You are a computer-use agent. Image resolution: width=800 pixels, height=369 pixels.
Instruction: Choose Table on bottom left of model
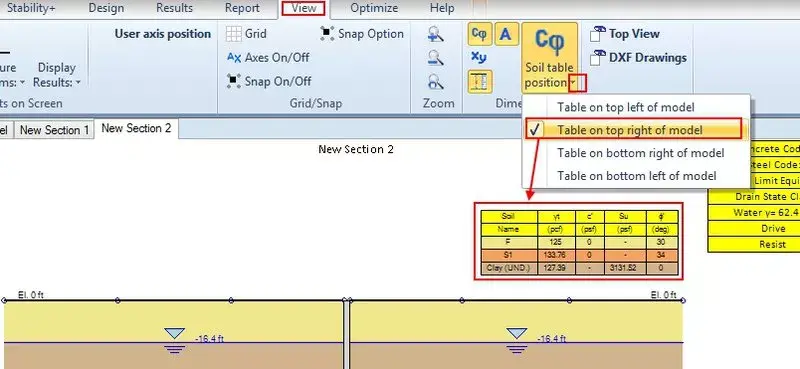click(636, 176)
